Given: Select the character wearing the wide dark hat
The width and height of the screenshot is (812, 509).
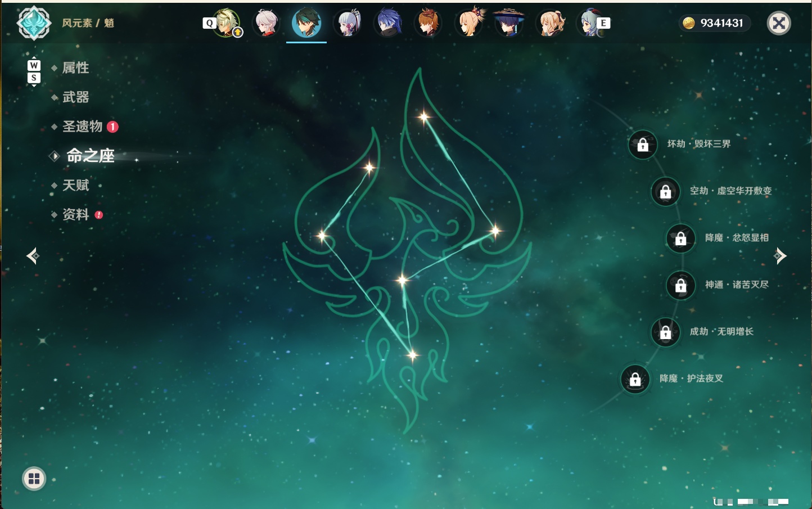Looking at the screenshot, I should 509,23.
